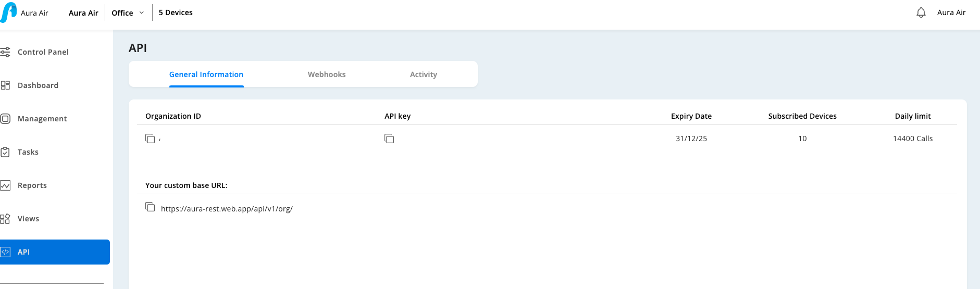
Task: View the Reports section
Action: [32, 185]
